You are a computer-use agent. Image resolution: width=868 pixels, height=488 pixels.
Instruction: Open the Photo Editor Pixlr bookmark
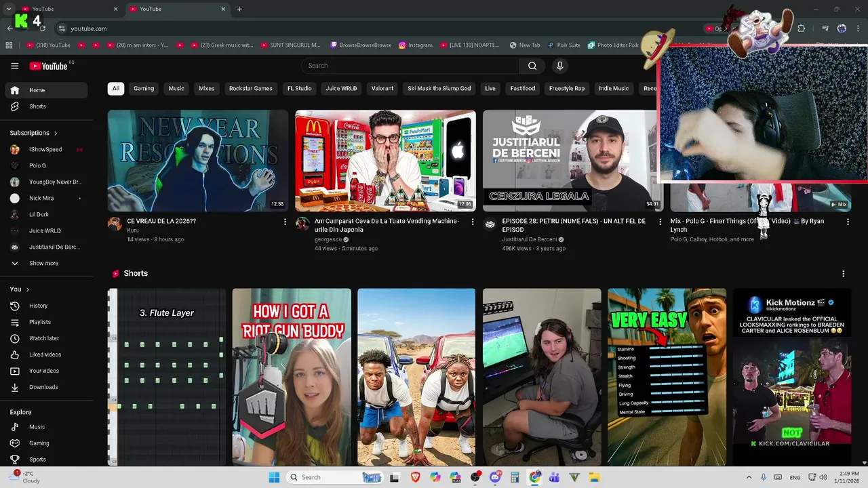(614, 45)
